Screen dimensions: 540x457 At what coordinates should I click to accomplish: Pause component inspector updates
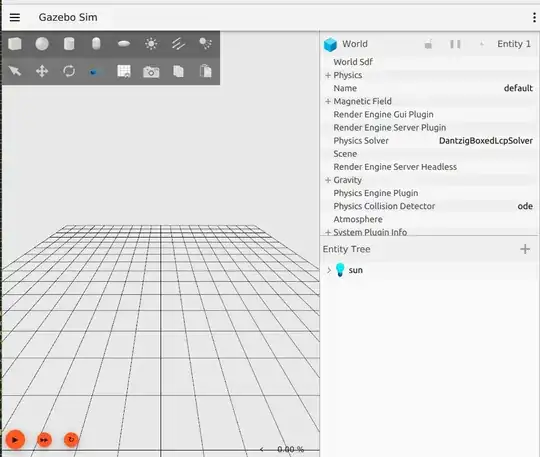[455, 44]
